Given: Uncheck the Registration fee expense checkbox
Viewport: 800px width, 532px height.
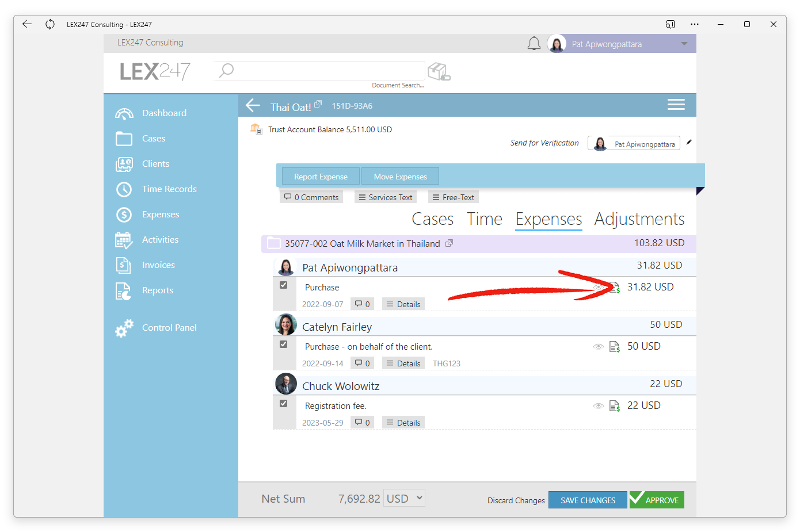Looking at the screenshot, I should click(x=283, y=404).
